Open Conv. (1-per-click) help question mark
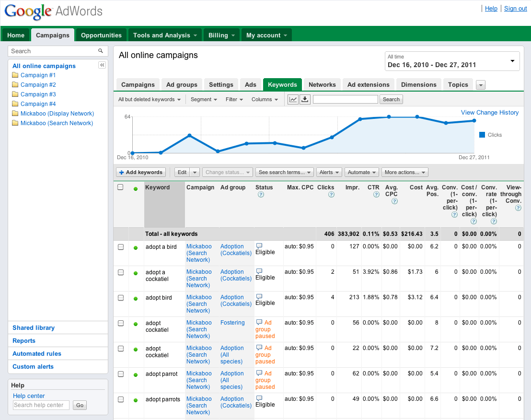The height and width of the screenshot is (420, 531). click(x=454, y=215)
